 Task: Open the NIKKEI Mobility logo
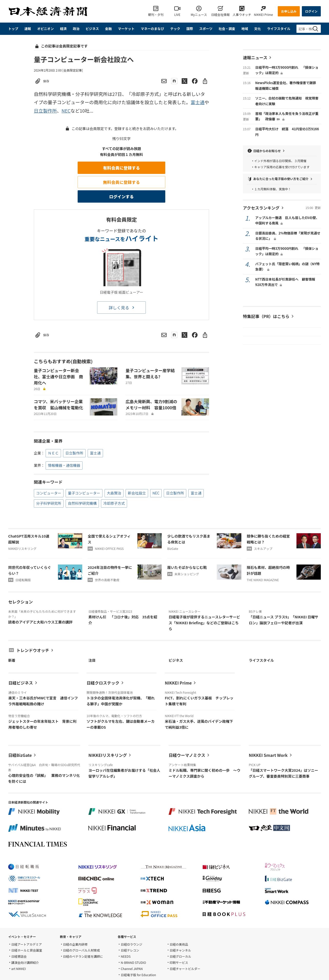pyautogui.click(x=34, y=811)
